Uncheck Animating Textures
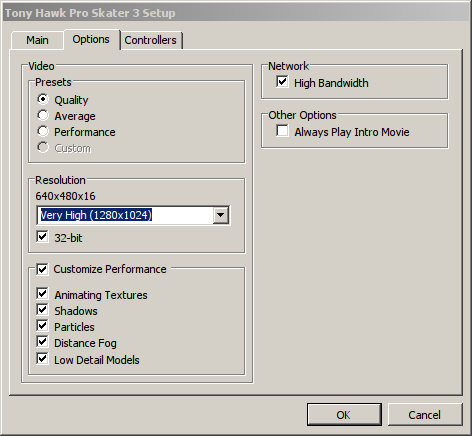The width and height of the screenshot is (472, 436). click(x=42, y=294)
